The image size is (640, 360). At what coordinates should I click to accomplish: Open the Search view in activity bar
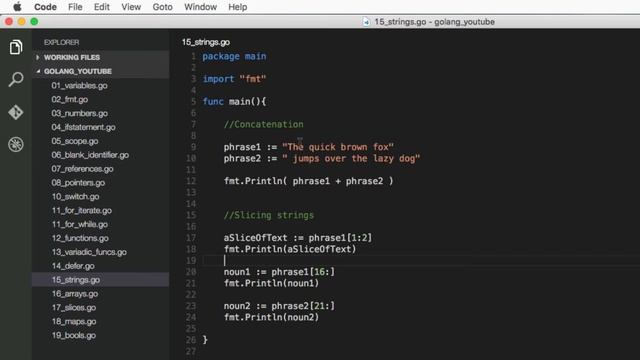click(x=16, y=79)
